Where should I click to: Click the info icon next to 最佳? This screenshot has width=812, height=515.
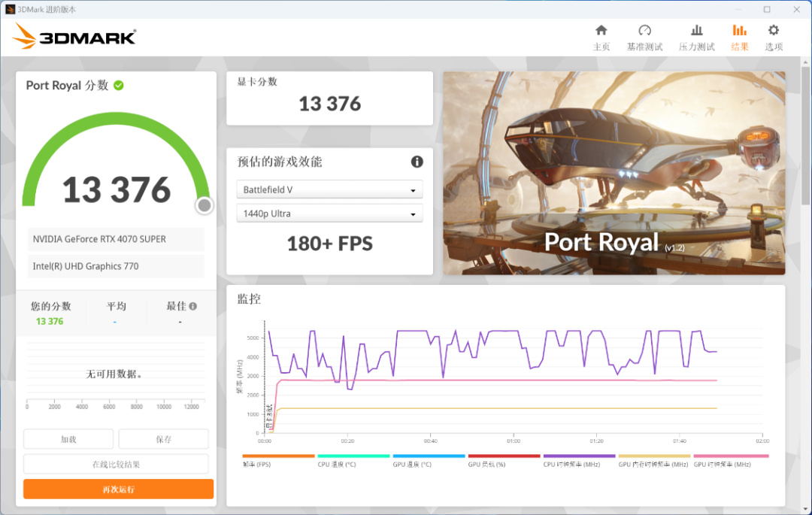[x=193, y=306]
